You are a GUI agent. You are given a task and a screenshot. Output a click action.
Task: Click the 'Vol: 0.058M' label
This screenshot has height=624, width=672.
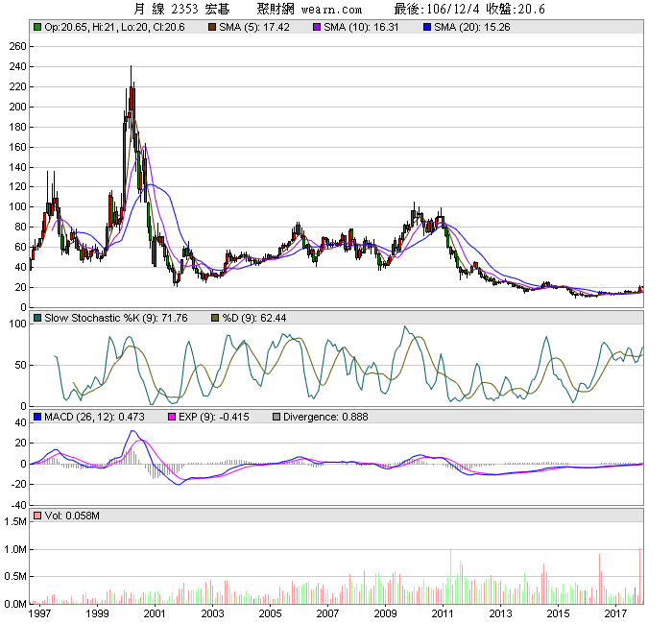click(72, 516)
